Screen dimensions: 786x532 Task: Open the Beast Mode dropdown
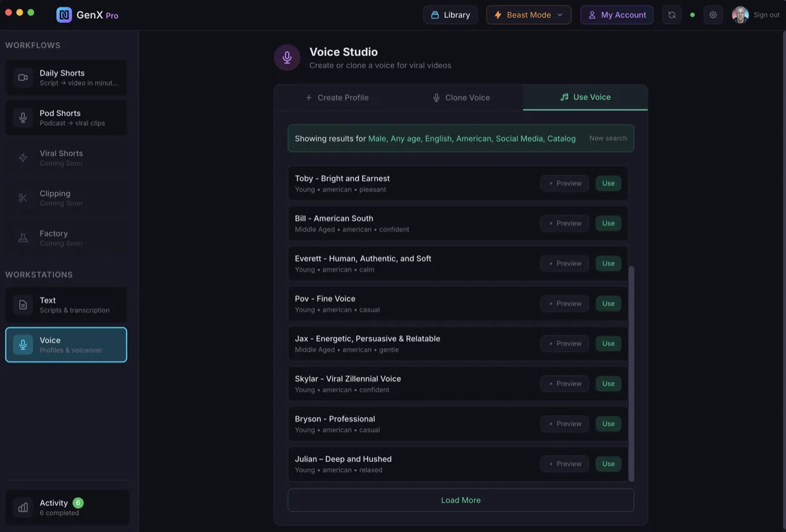click(x=528, y=15)
